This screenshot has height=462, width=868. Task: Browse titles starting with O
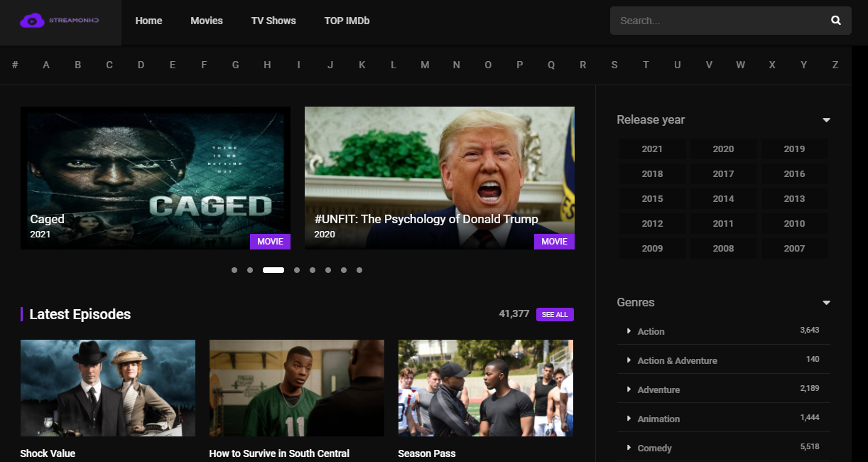tap(488, 65)
